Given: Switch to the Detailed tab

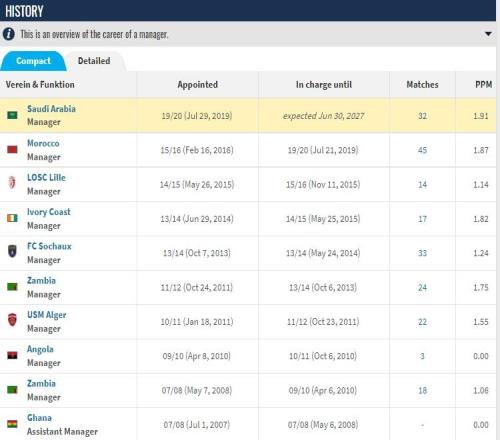Looking at the screenshot, I should 94,61.
